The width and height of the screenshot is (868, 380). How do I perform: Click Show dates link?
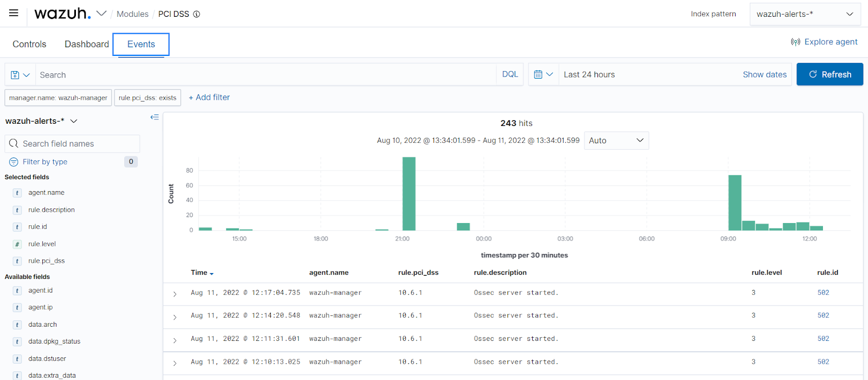(x=764, y=75)
